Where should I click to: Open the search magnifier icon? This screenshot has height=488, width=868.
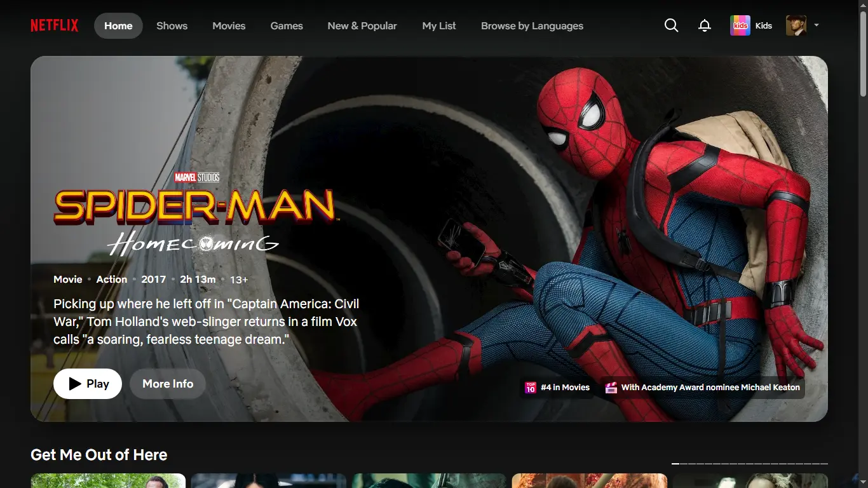pos(671,25)
